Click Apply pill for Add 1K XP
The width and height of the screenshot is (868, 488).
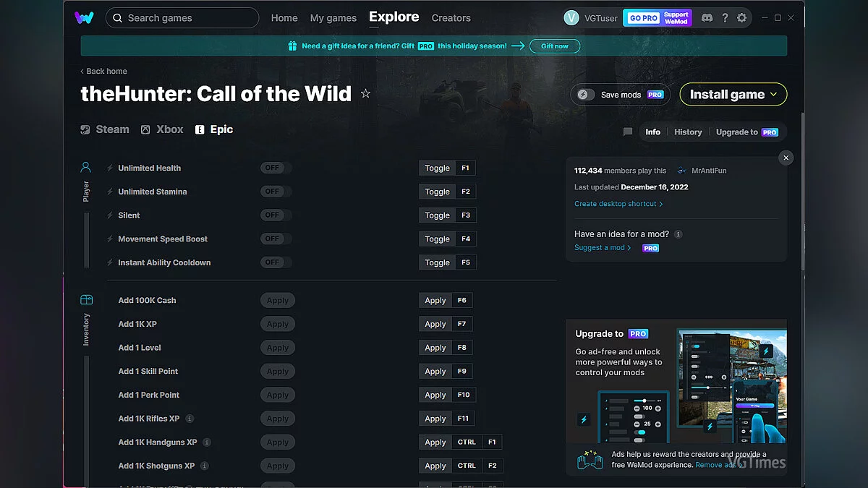coord(278,325)
